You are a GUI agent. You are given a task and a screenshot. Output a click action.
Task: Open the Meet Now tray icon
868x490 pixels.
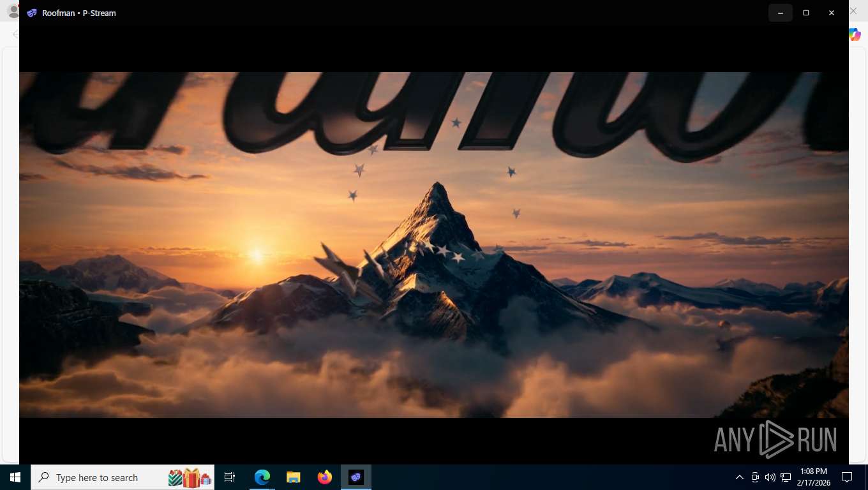tap(755, 477)
